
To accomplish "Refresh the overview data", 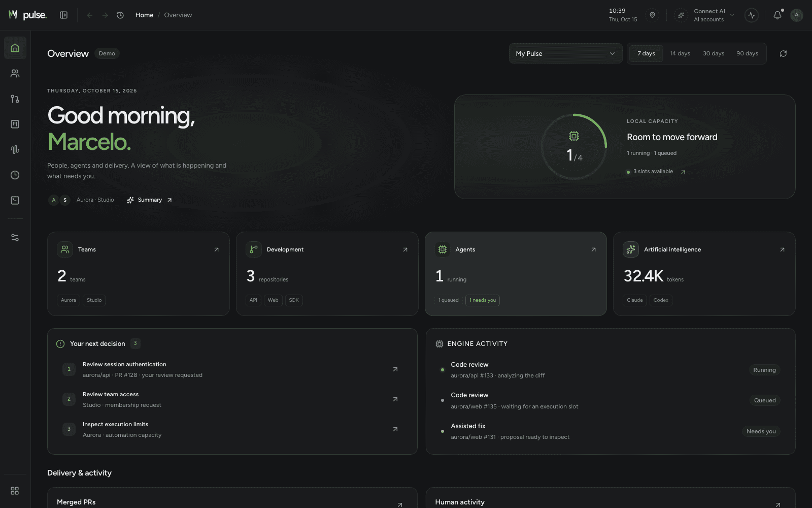I will (x=783, y=53).
